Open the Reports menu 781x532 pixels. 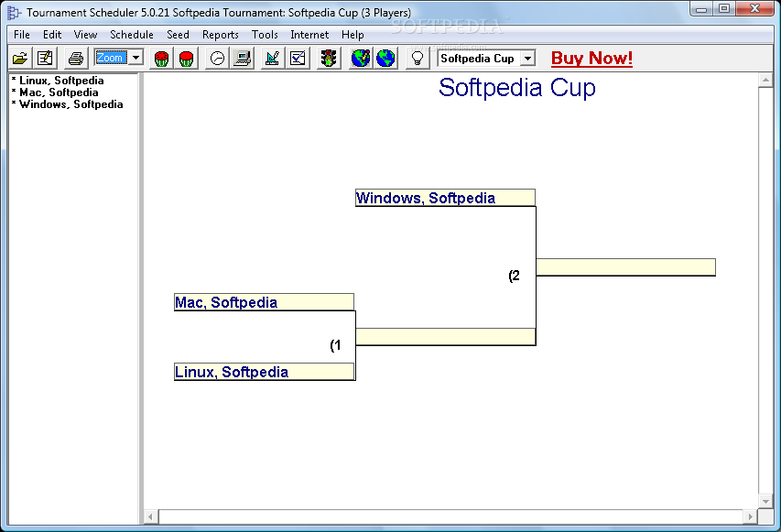tap(220, 35)
